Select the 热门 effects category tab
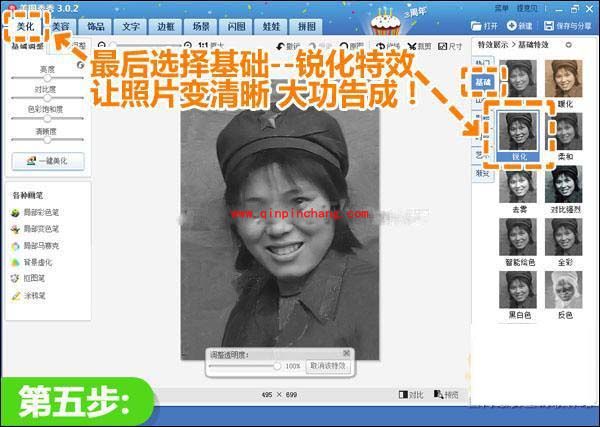This screenshot has height=427, width=600. (483, 63)
